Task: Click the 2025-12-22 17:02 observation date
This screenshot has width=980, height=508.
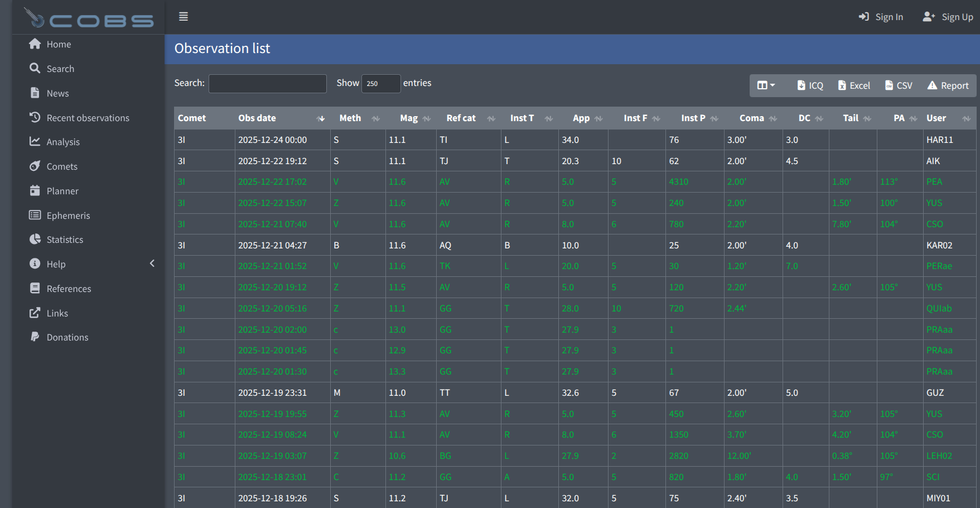Action: (x=272, y=181)
